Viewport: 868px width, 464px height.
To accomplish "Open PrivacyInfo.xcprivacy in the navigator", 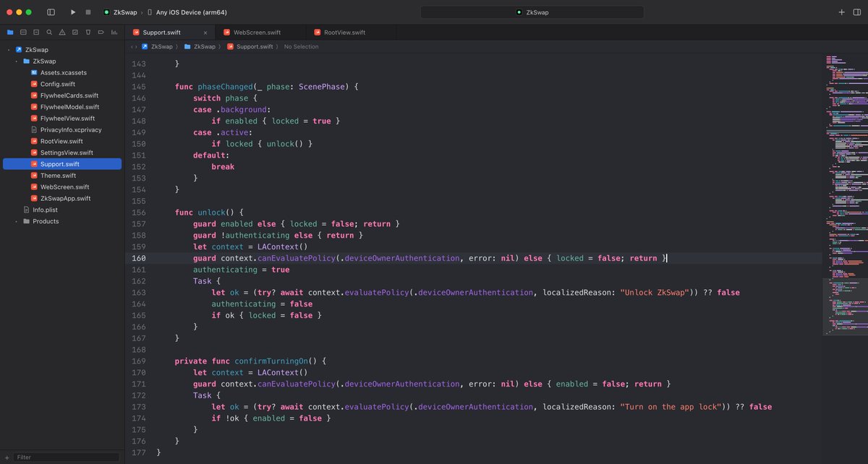I will pos(62,129).
